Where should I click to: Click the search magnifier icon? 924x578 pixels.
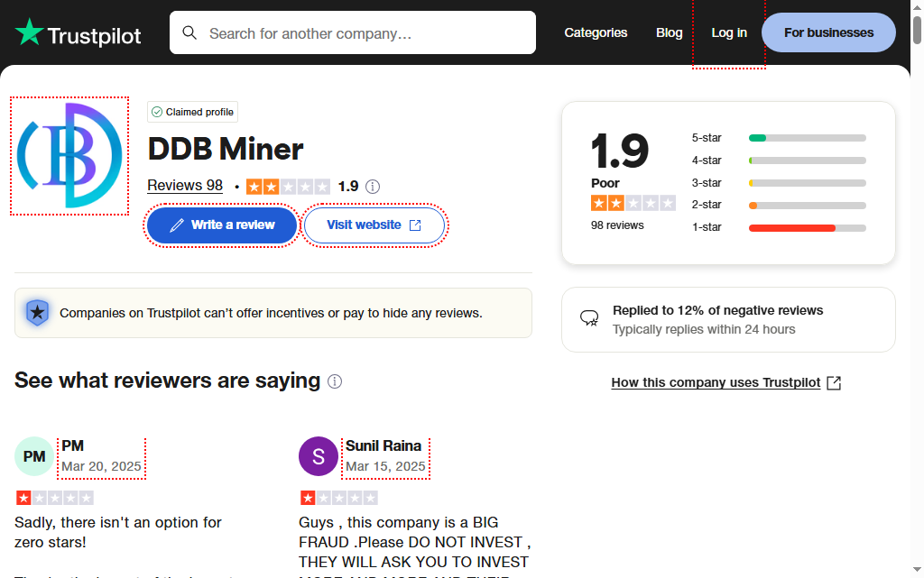[x=189, y=32]
